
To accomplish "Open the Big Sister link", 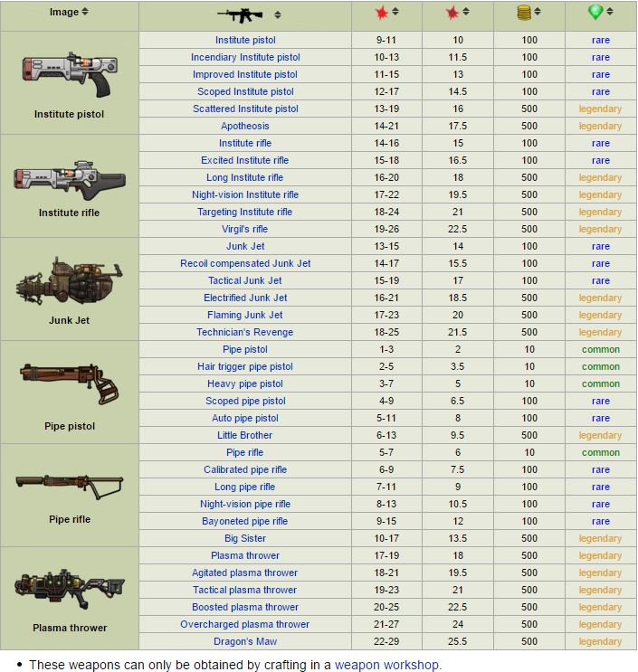I will pos(245,538).
